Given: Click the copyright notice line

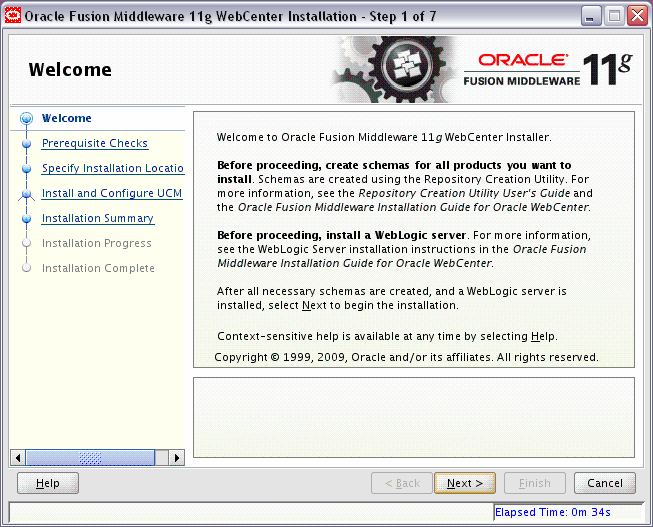Looking at the screenshot, I should pos(406,357).
